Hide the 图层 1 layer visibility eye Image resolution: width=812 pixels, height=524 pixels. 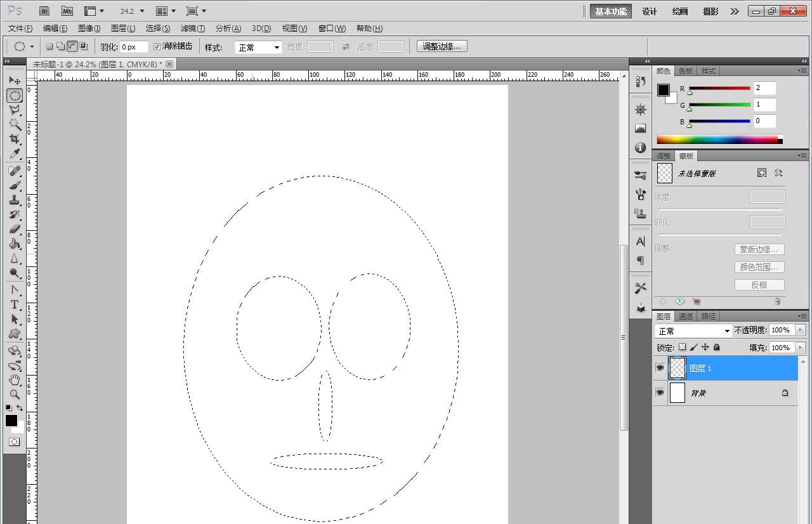(x=660, y=368)
